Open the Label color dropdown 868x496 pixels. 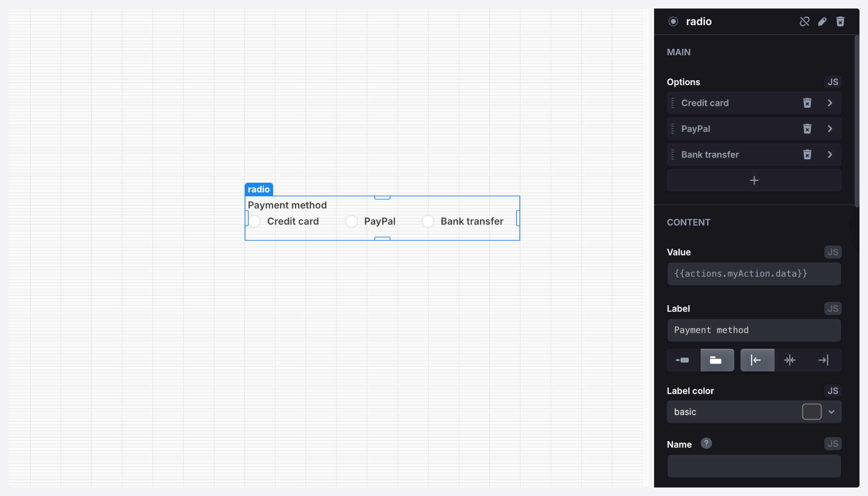click(x=831, y=412)
